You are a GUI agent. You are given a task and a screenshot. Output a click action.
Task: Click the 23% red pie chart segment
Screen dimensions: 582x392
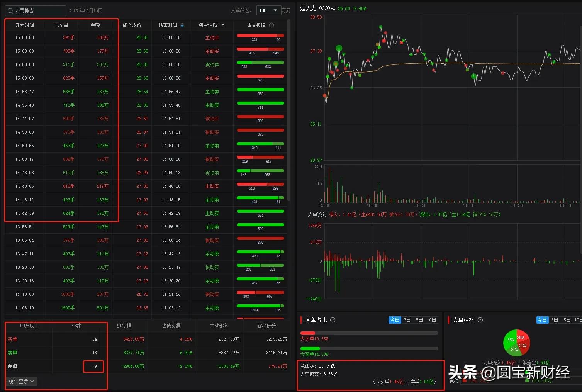click(x=523, y=346)
